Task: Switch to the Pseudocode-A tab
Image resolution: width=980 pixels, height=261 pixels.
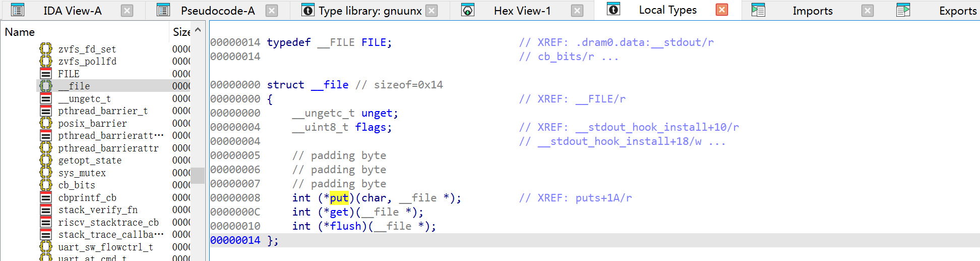Action: [218, 11]
